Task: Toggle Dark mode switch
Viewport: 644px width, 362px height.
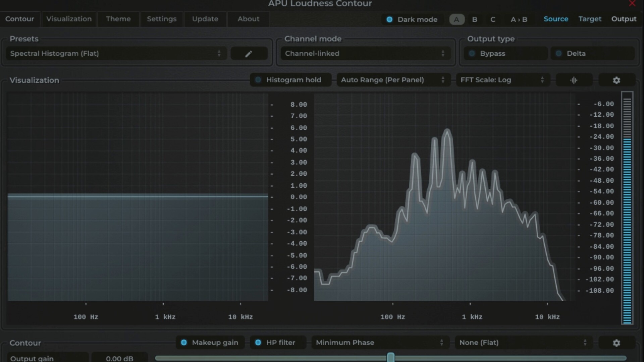Action: [x=412, y=19]
